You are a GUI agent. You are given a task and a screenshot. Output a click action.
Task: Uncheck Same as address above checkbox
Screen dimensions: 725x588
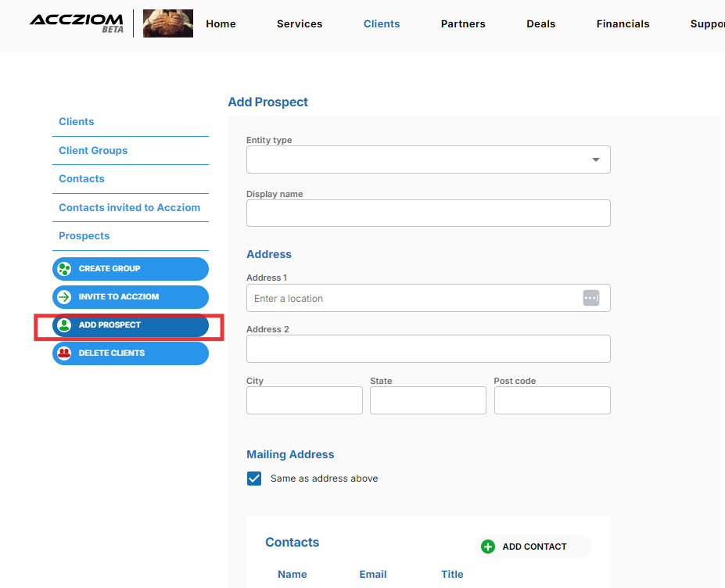coord(254,479)
